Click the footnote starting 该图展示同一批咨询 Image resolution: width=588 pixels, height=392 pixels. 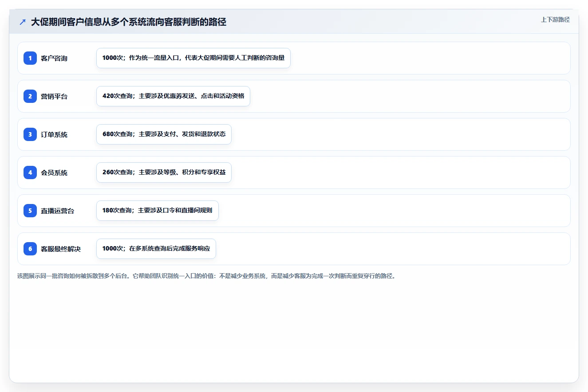tap(206, 276)
